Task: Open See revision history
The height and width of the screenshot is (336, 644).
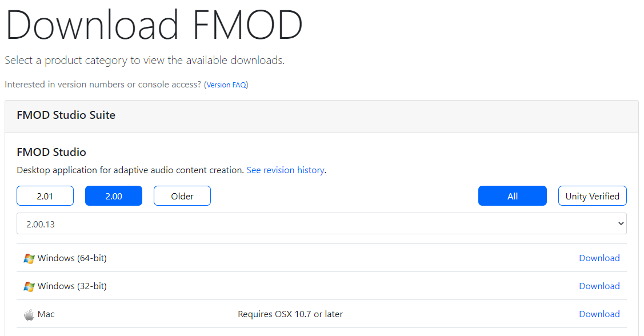Action: tap(285, 170)
